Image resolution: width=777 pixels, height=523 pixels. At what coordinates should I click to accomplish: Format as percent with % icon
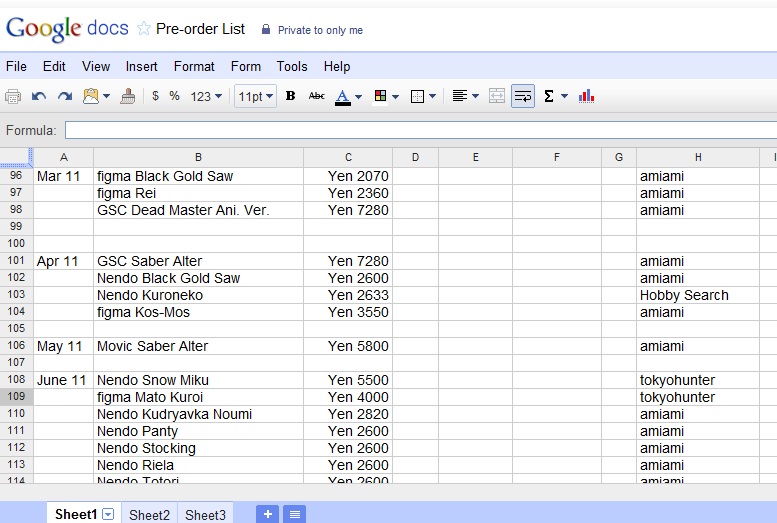(174, 96)
